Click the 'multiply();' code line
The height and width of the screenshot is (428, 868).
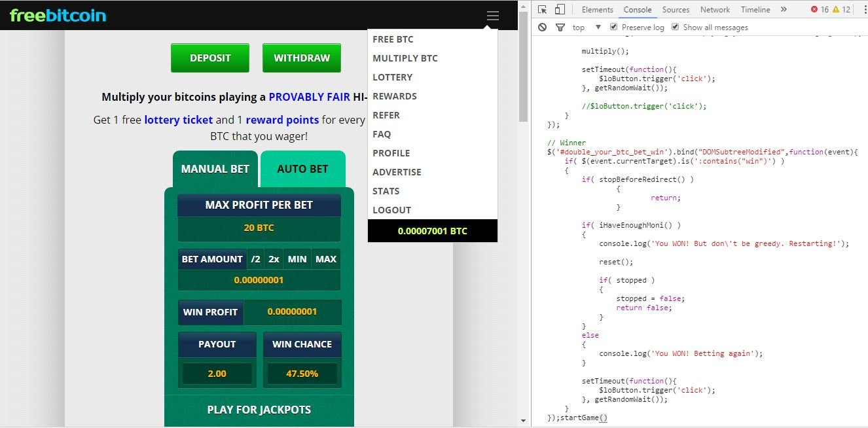(x=605, y=51)
